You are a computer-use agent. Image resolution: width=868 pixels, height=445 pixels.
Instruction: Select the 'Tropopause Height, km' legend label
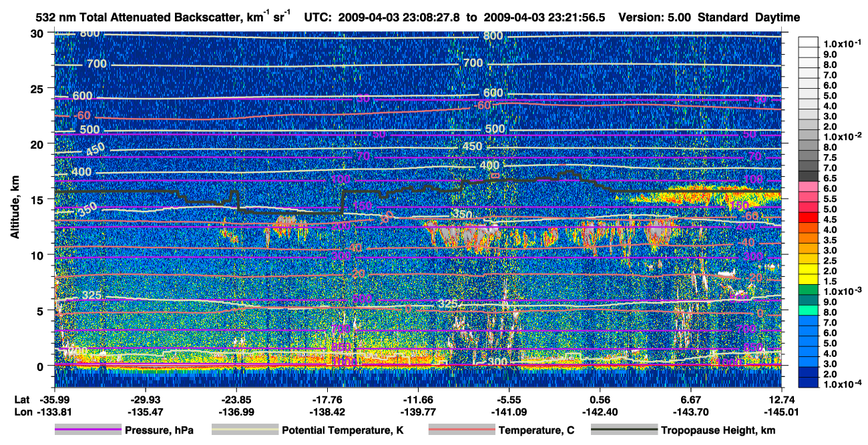tap(718, 430)
